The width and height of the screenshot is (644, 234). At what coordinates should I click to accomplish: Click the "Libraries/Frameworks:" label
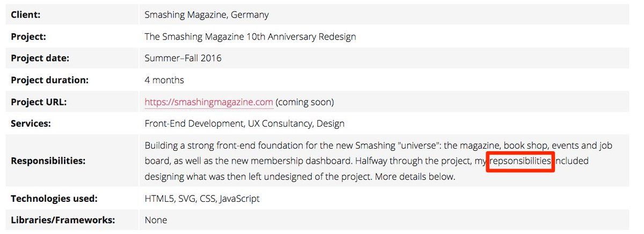[63, 220]
